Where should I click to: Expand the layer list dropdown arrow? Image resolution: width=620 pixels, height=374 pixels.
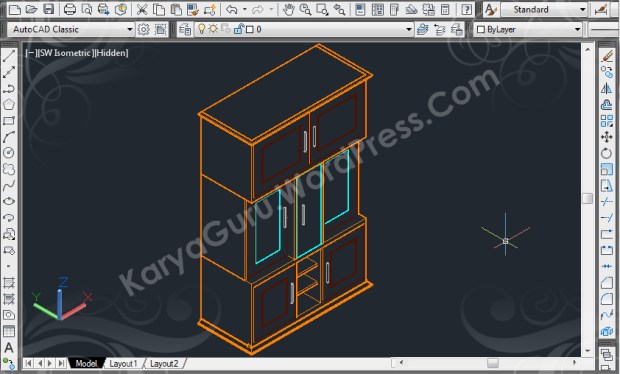click(409, 29)
